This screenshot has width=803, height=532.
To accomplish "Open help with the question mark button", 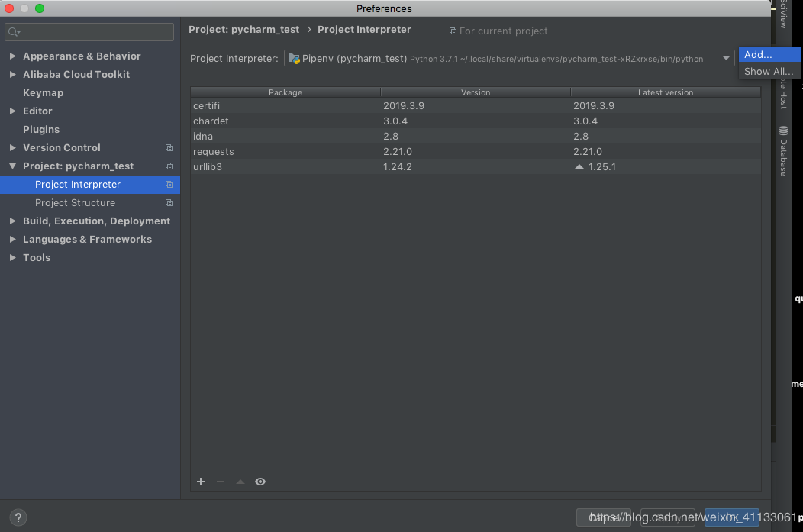I will [18, 517].
